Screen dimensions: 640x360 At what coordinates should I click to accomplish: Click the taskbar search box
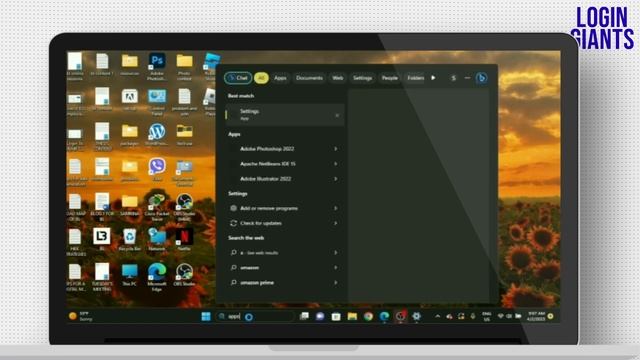click(x=255, y=316)
